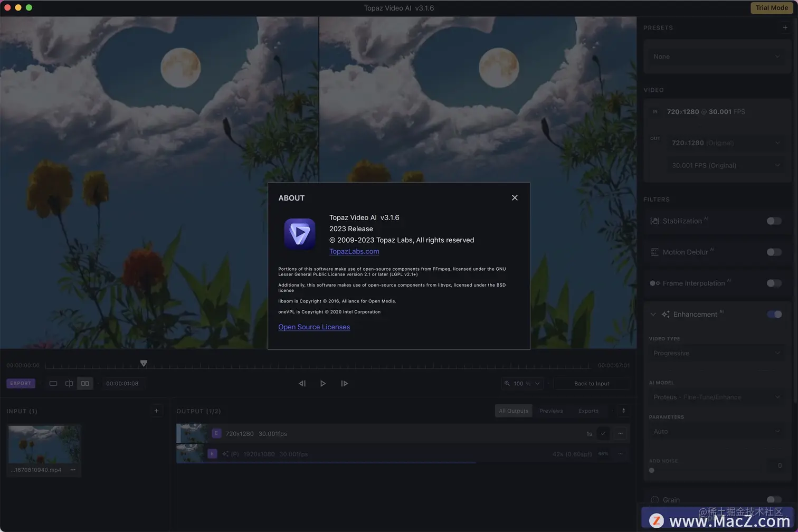This screenshot has width=798, height=532.
Task: Open more options for 720x1280 output
Action: tap(620, 433)
